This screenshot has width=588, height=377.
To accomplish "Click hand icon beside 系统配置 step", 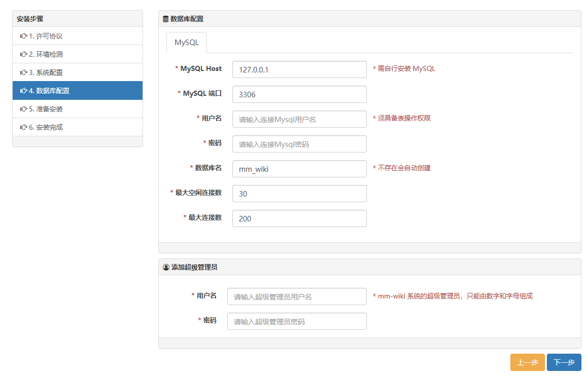I will [23, 73].
